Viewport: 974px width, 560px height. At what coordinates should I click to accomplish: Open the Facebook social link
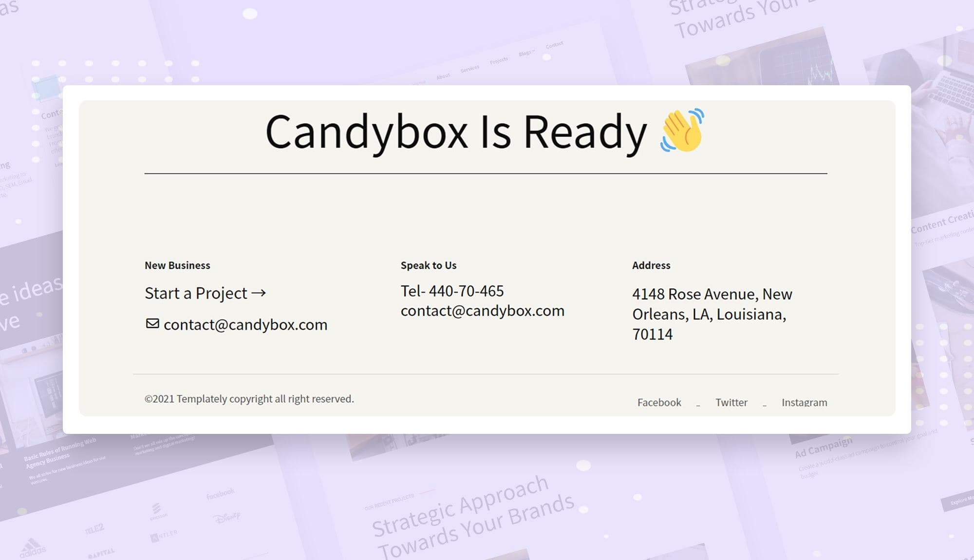click(658, 402)
